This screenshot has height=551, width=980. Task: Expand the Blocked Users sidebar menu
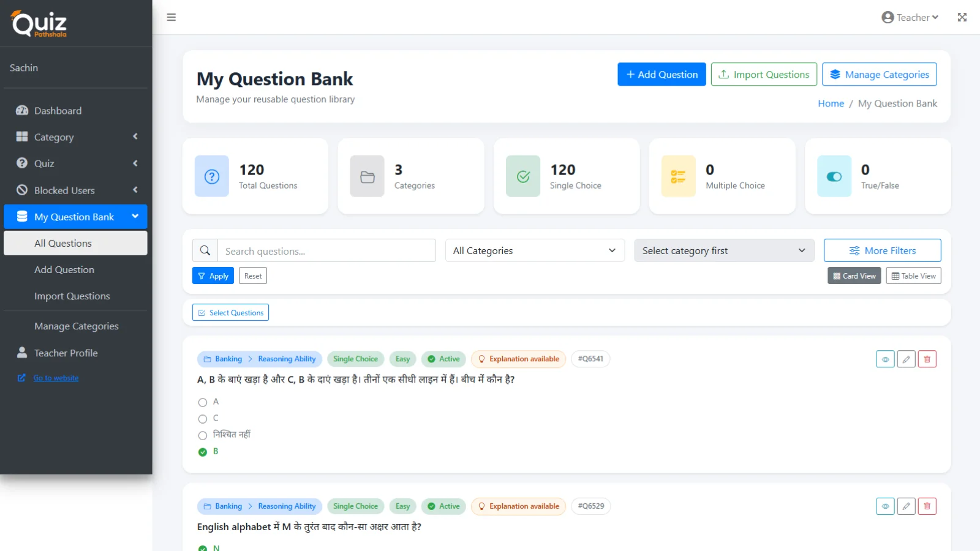click(75, 190)
